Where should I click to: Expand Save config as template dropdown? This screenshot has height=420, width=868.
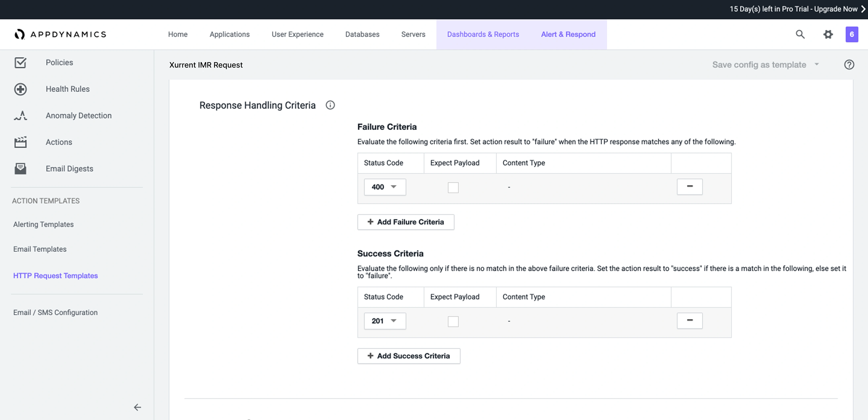point(816,64)
